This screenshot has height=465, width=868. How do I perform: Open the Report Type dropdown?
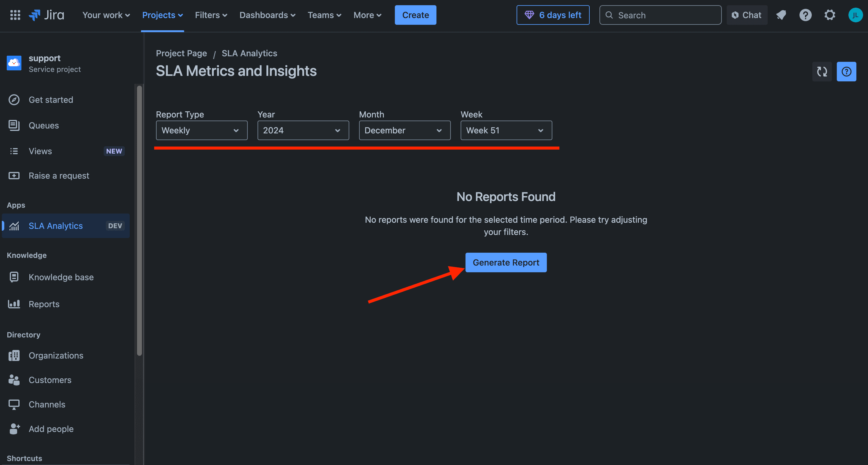(202, 130)
